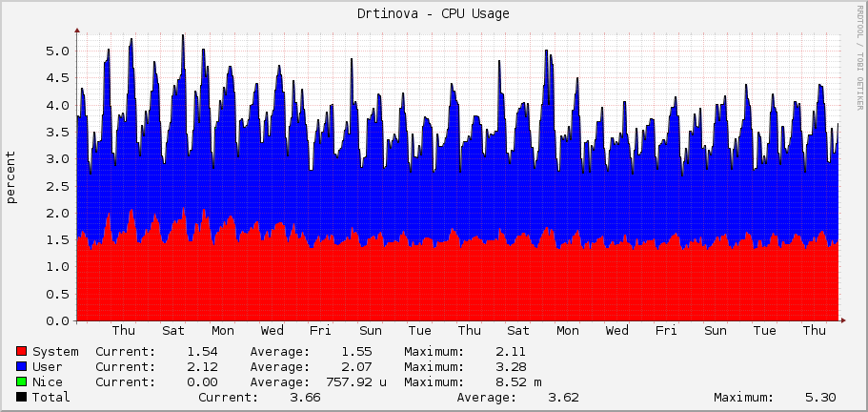The height and width of the screenshot is (412, 868).
Task: Click User current value 2.12
Action: [202, 366]
